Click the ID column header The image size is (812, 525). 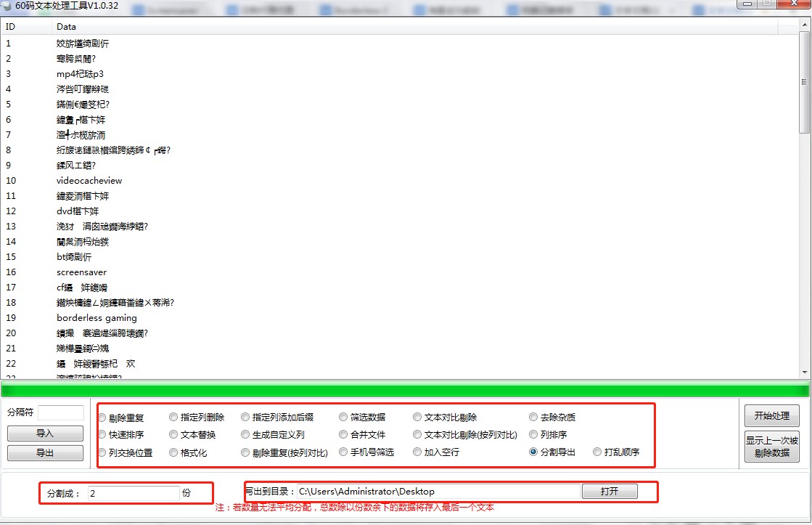click(x=26, y=26)
